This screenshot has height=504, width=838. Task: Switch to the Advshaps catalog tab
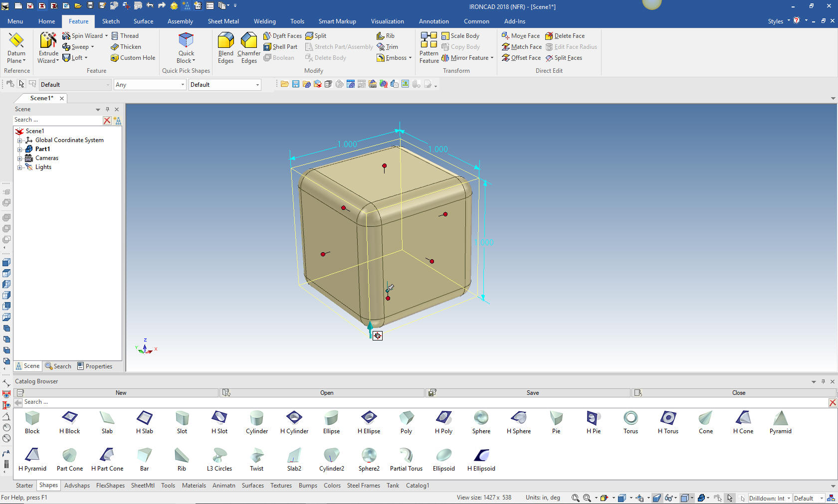pyautogui.click(x=77, y=486)
